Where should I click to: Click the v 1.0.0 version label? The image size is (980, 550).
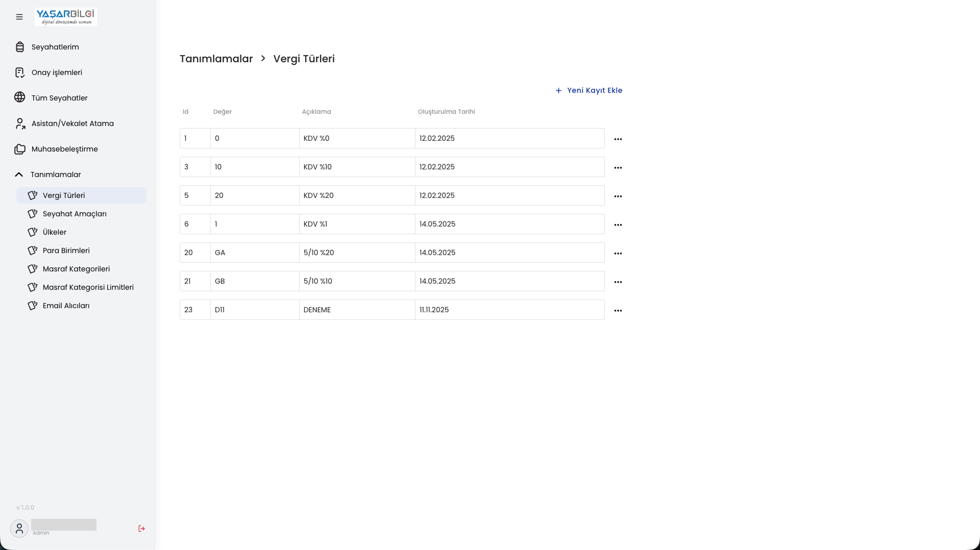26,508
